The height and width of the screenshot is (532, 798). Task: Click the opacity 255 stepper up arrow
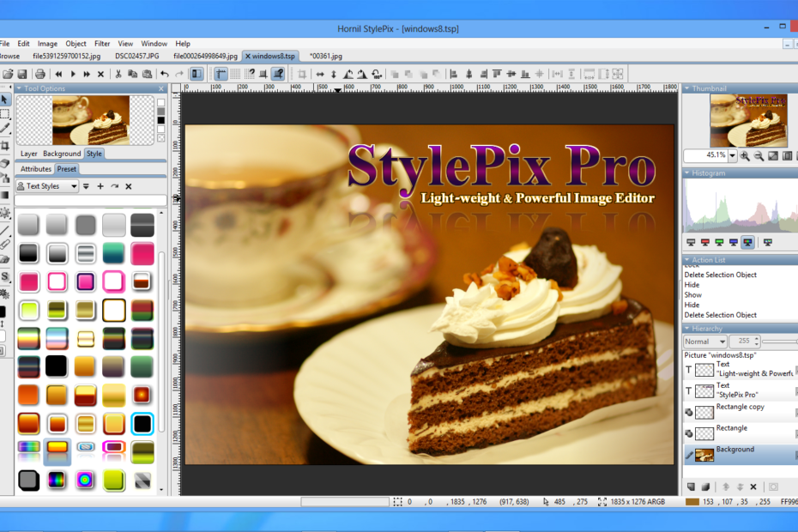coord(757,339)
